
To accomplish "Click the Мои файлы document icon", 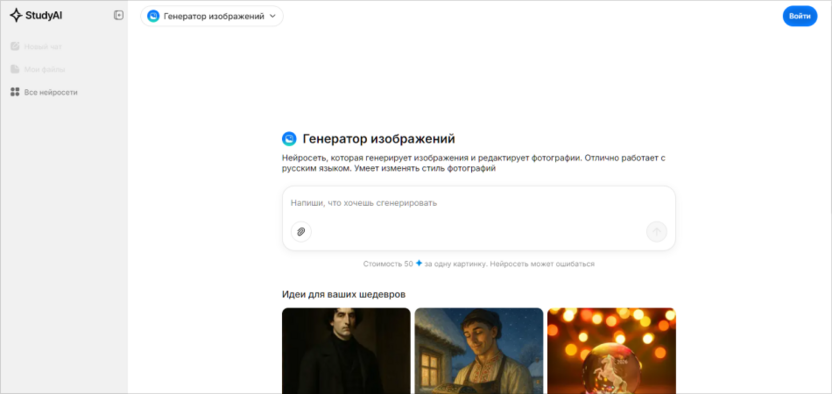I will [15, 69].
